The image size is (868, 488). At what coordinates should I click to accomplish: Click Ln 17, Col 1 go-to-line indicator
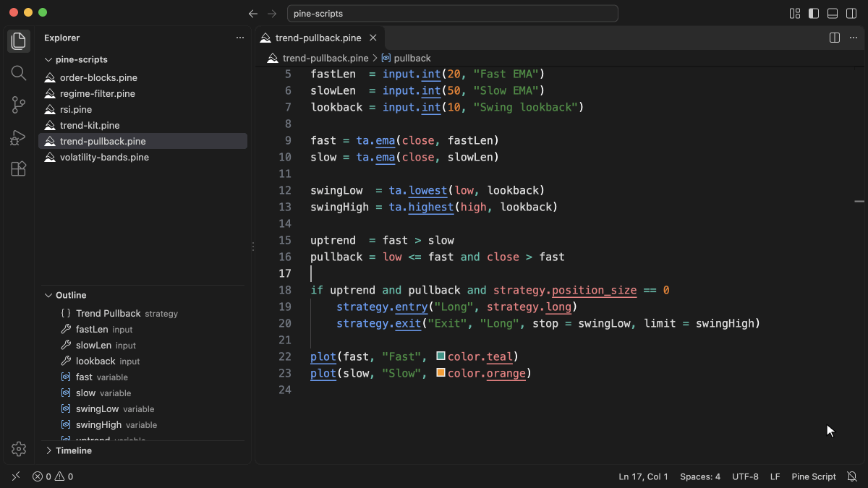pyautogui.click(x=643, y=476)
